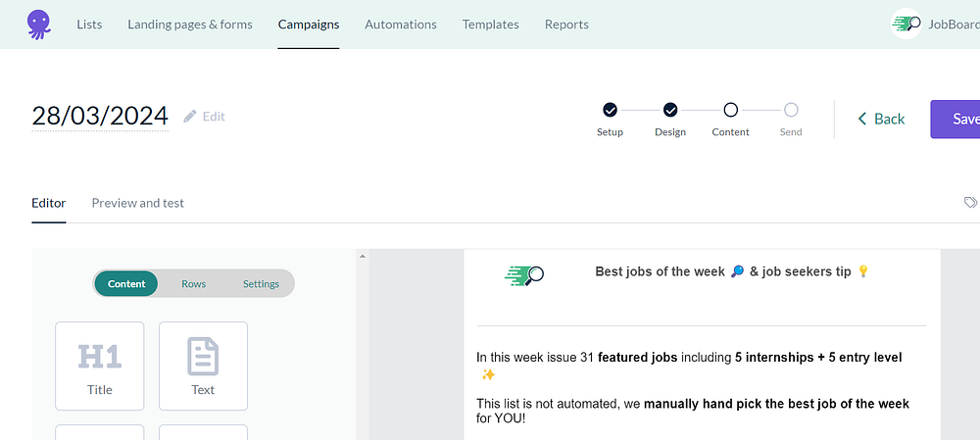Click the purple Save button

[x=958, y=119]
